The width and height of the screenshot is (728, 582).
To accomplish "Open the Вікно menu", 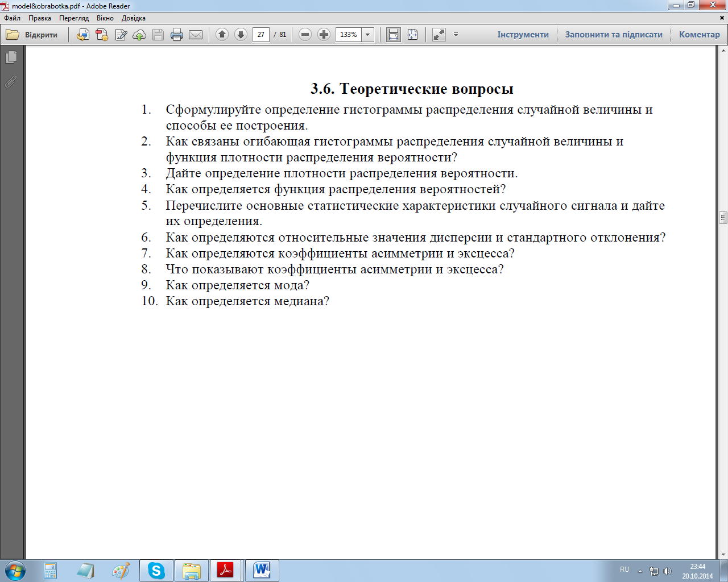I will (105, 18).
